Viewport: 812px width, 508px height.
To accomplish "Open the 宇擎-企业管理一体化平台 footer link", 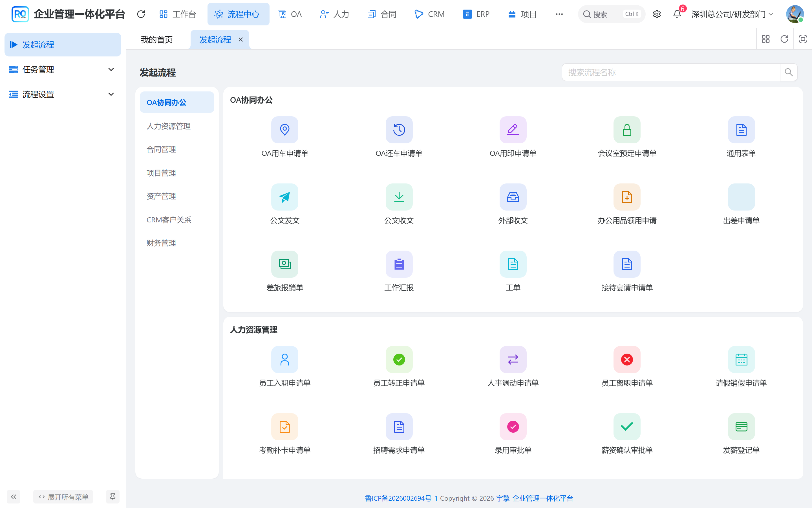I will coord(535,498).
